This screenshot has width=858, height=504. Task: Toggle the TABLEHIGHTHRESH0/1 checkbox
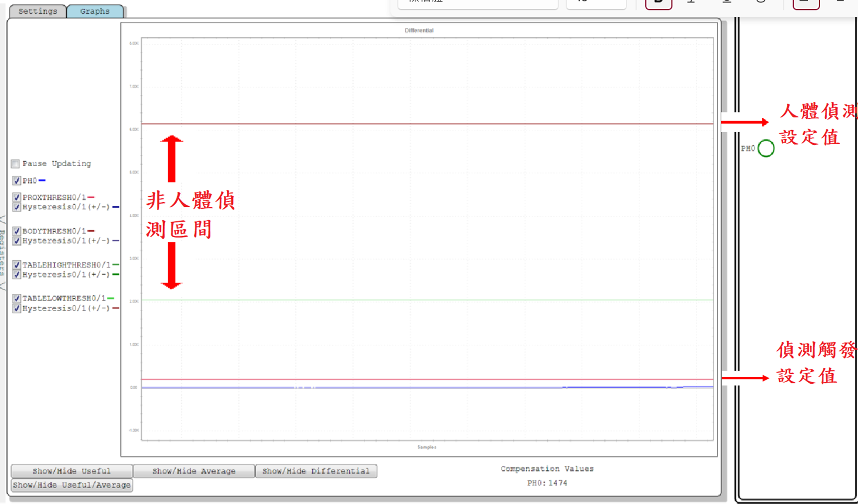coord(16,265)
